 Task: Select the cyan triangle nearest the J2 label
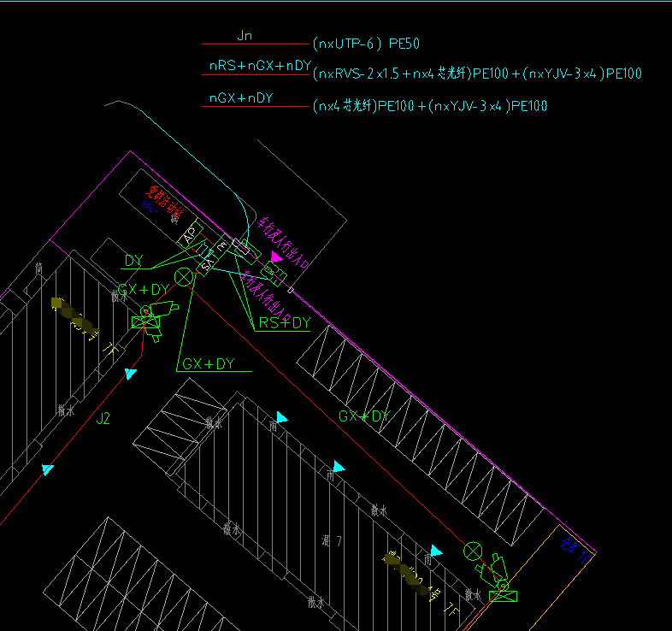pyautogui.click(x=130, y=374)
